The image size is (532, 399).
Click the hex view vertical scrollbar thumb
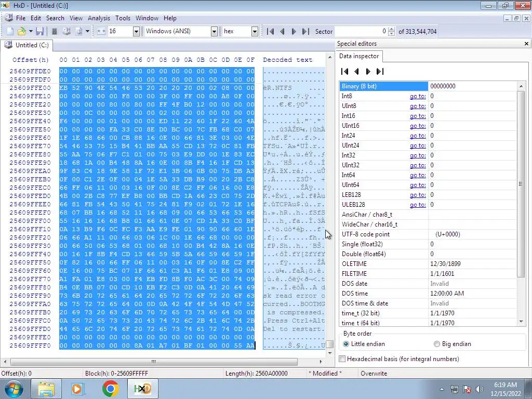pos(330,344)
